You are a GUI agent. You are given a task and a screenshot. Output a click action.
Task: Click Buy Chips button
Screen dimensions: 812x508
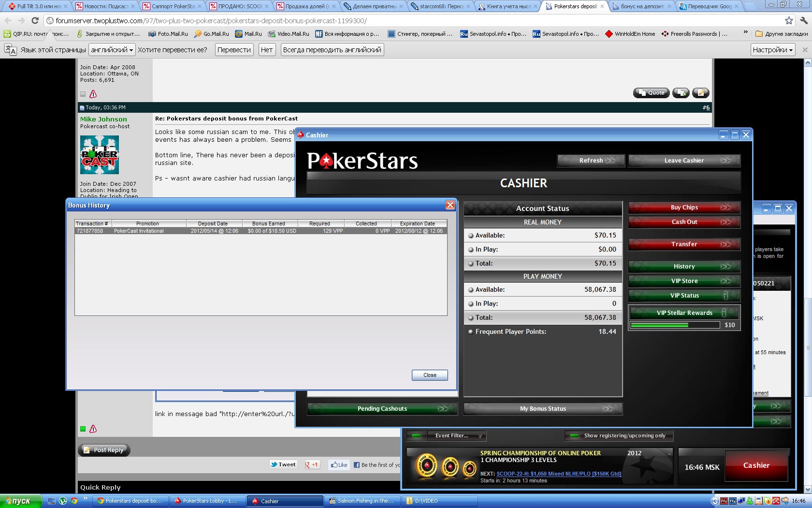tap(684, 208)
